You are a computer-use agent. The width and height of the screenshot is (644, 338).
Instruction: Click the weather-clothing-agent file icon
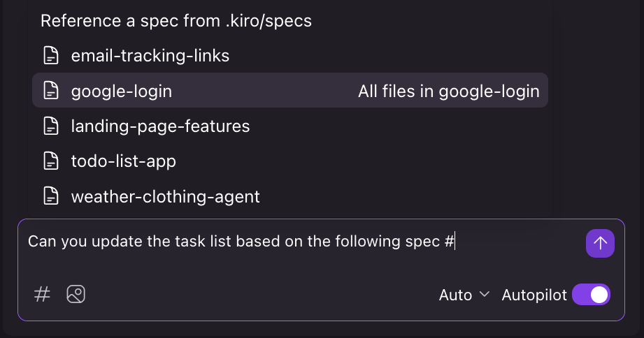[x=50, y=197]
